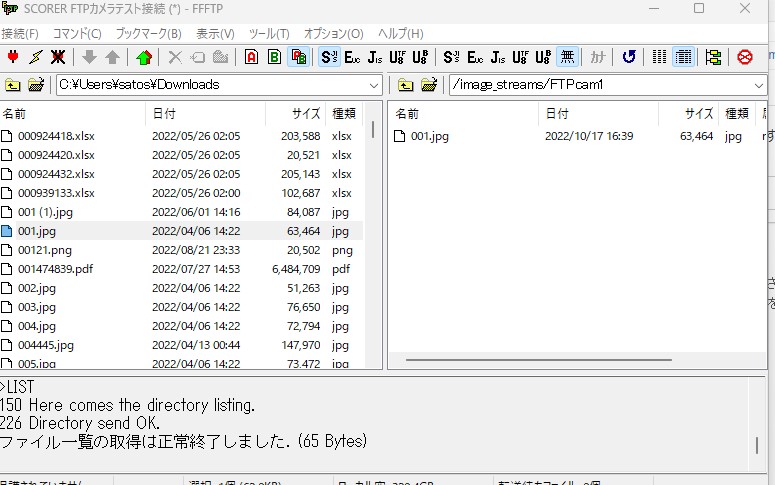The width and height of the screenshot is (775, 485).
Task: Toggle synchronized folder navigation icon
Action: point(713,57)
